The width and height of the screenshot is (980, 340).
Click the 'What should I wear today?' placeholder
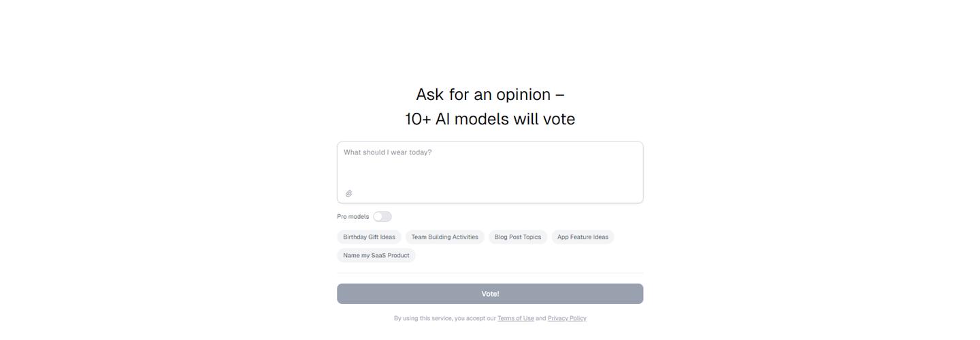coord(387,152)
